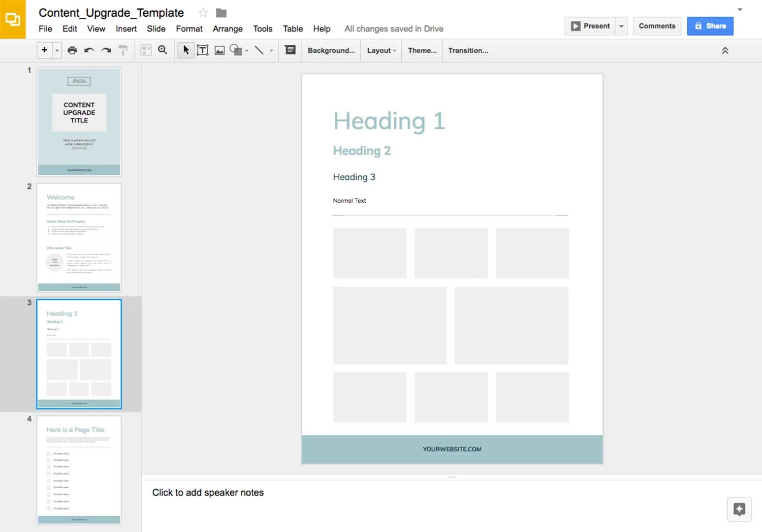Open the Table menu
Screen dimensions: 762x532
tap(293, 29)
